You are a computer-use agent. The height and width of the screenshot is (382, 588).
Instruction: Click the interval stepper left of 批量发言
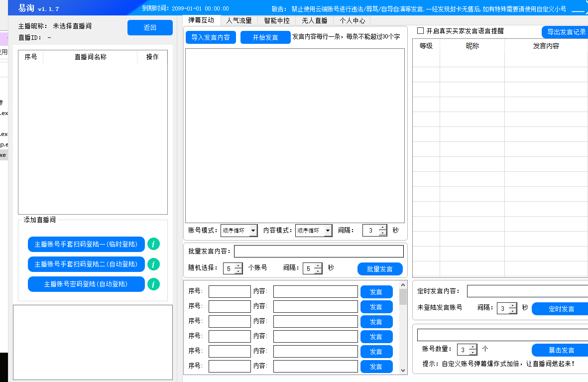click(x=313, y=268)
